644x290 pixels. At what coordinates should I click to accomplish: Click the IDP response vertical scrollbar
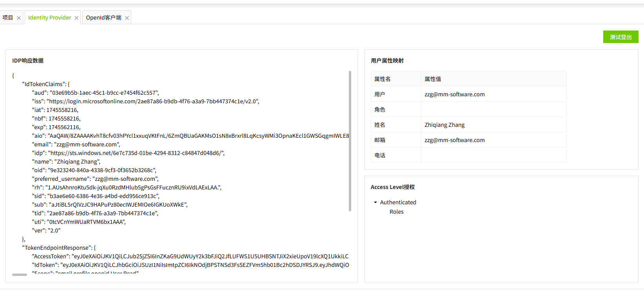click(350, 141)
